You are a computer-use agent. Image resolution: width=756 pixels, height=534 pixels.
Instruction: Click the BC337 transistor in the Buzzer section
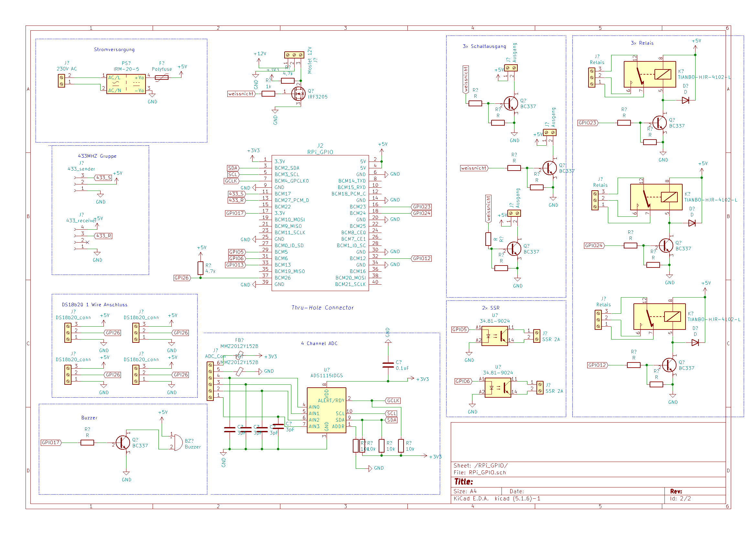pyautogui.click(x=123, y=443)
